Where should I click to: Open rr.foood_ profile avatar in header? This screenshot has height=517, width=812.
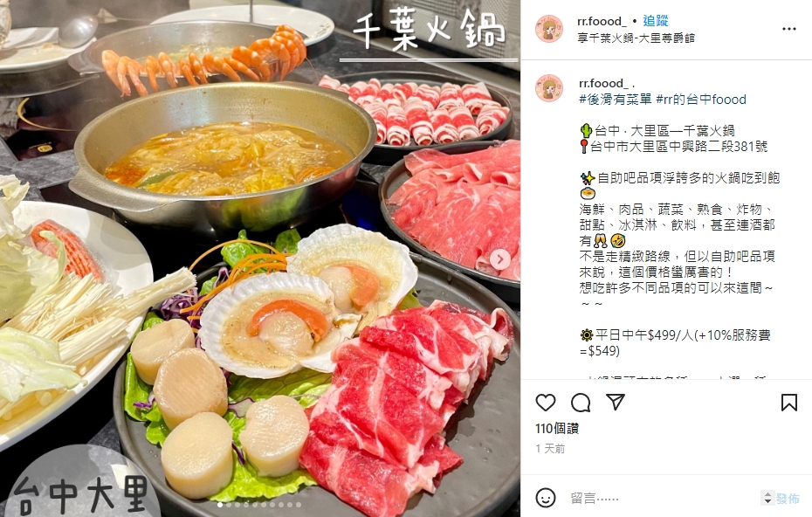tap(549, 29)
